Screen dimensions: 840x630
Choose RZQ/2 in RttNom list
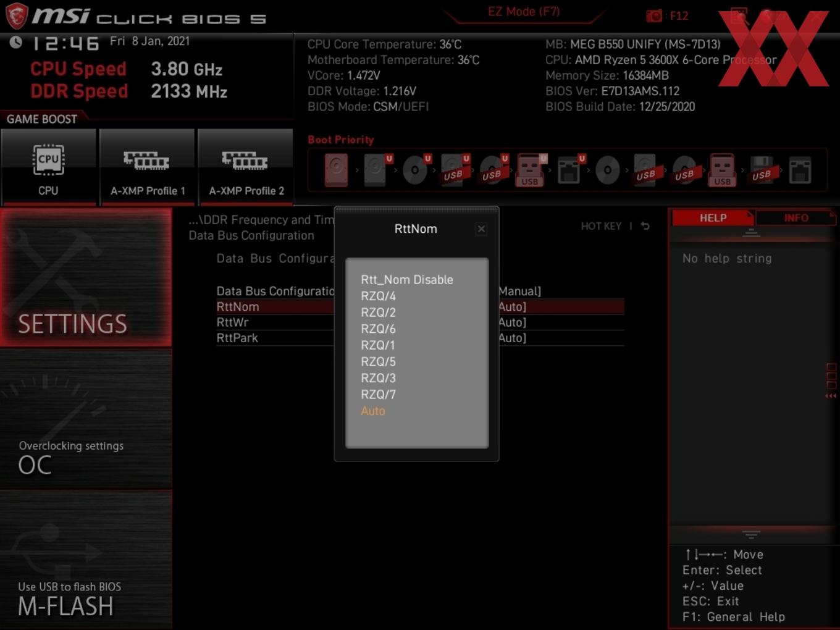[378, 313]
